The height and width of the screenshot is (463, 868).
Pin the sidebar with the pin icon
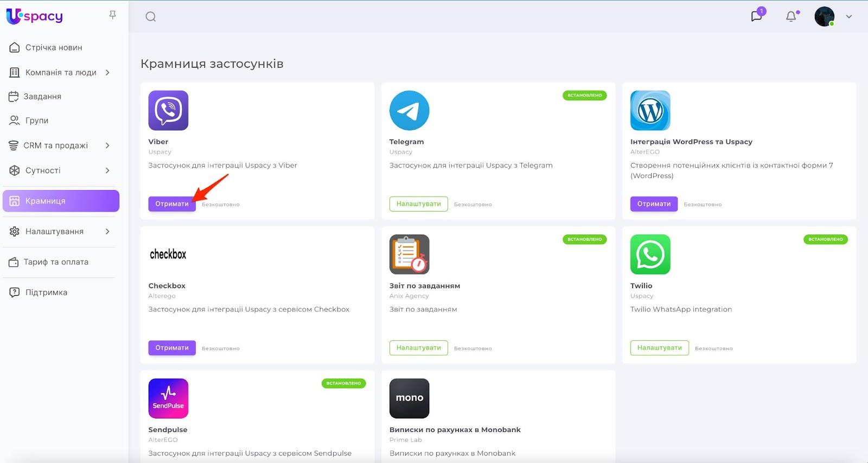[113, 15]
